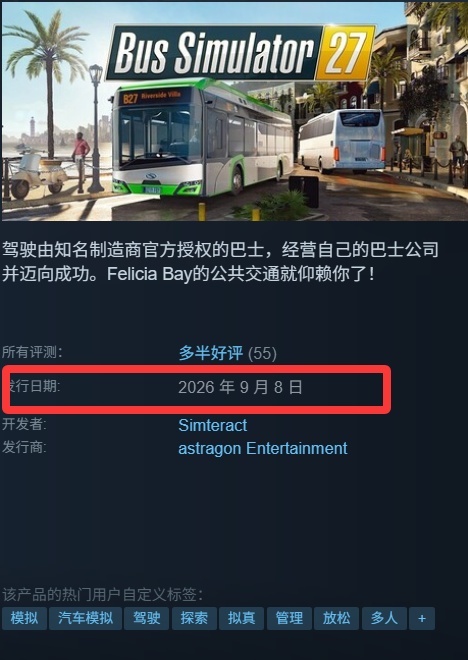Select the 探索 tag

click(194, 618)
